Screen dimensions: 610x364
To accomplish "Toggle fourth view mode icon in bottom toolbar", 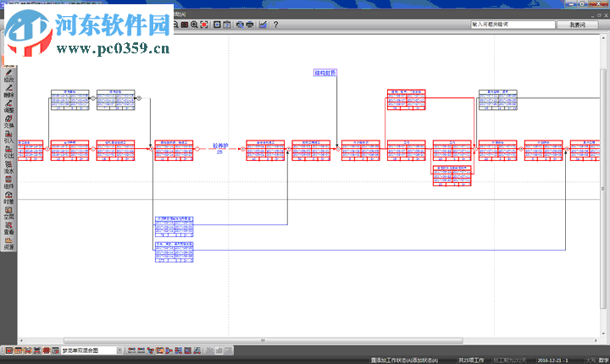I will click(x=37, y=350).
